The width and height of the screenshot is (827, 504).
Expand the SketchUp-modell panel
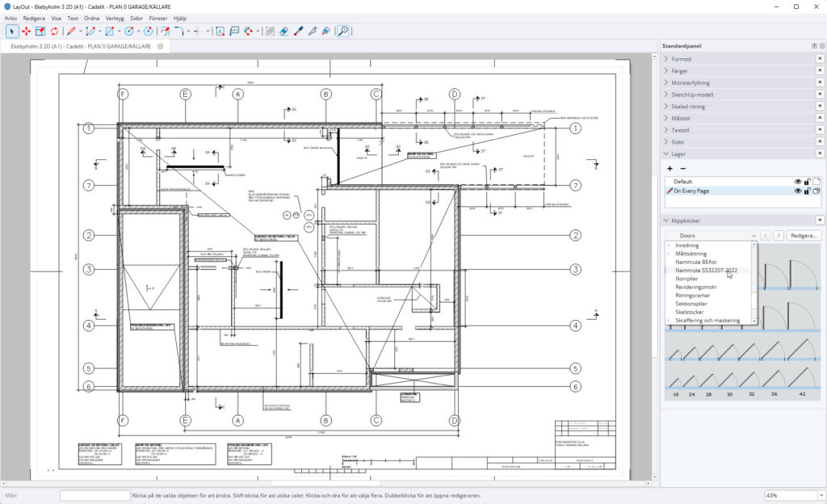(x=692, y=94)
